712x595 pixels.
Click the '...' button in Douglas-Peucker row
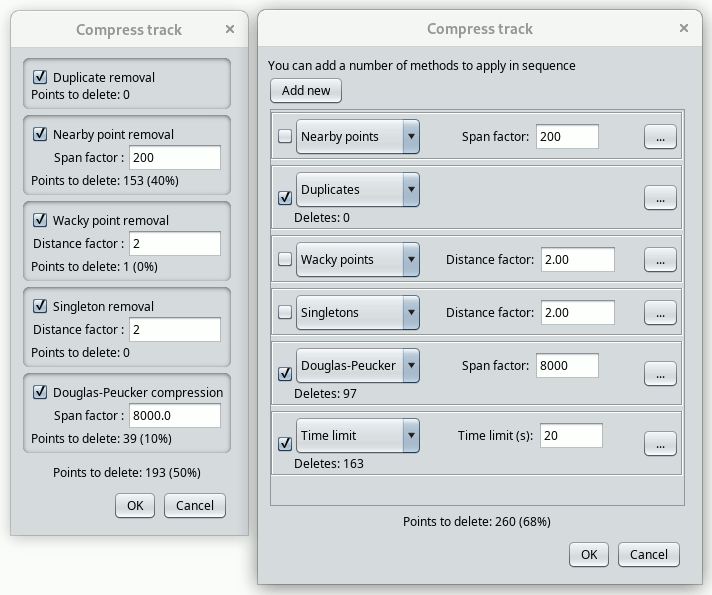click(x=659, y=374)
